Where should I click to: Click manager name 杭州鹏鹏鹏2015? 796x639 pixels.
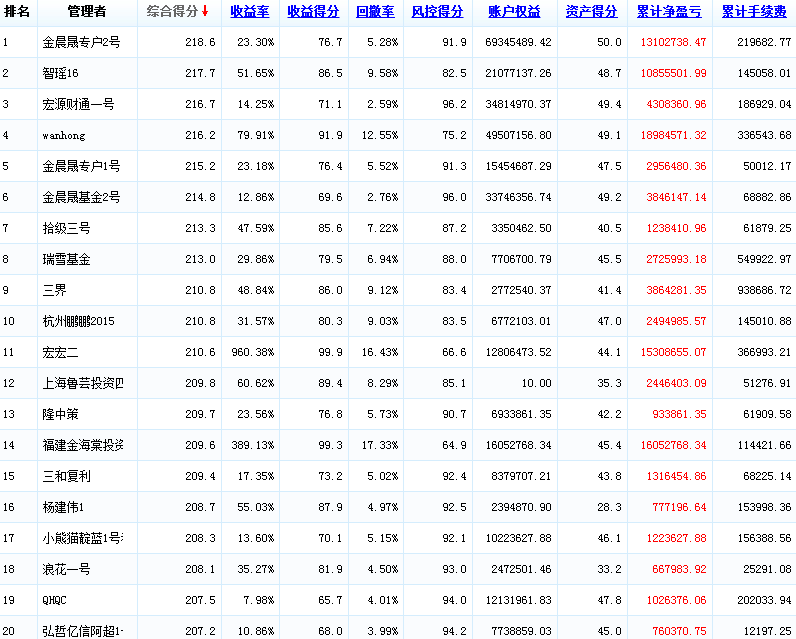point(80,321)
